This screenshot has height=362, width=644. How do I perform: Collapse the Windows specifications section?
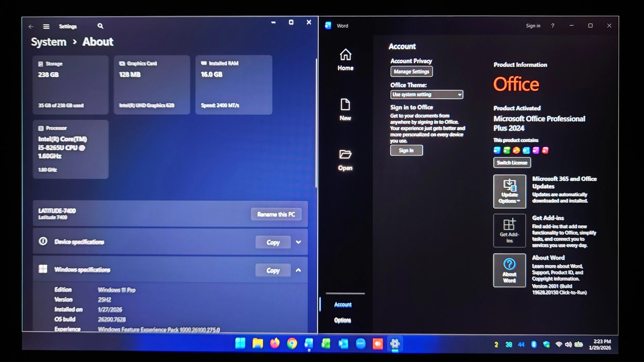pos(298,270)
